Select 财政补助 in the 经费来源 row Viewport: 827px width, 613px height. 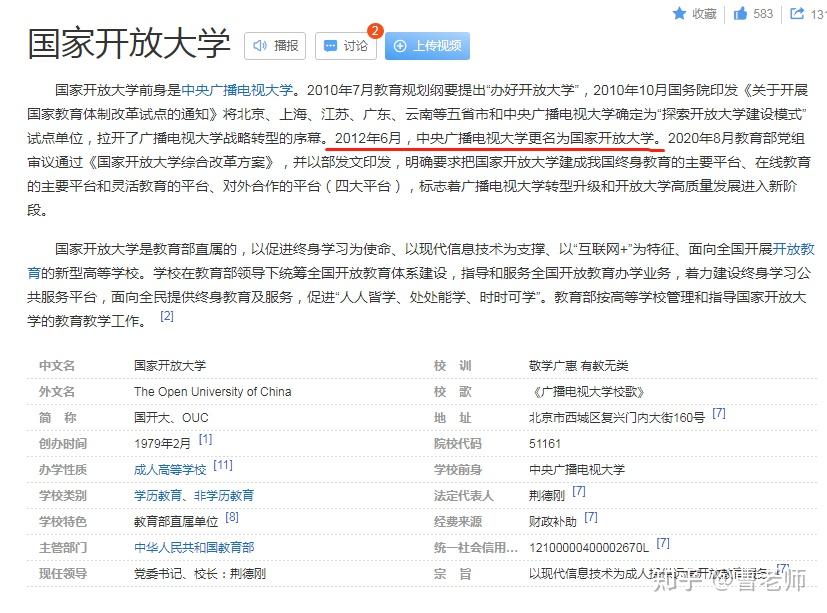click(553, 522)
